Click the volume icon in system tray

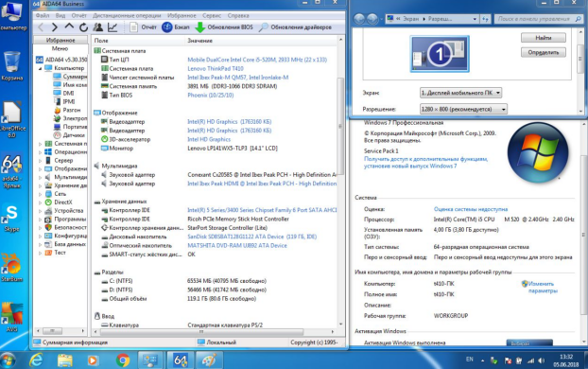[541, 360]
